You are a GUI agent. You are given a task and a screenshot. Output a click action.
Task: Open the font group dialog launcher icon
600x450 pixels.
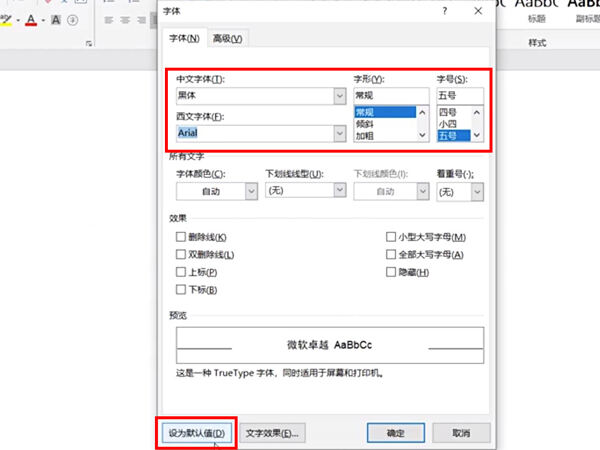pos(89,44)
